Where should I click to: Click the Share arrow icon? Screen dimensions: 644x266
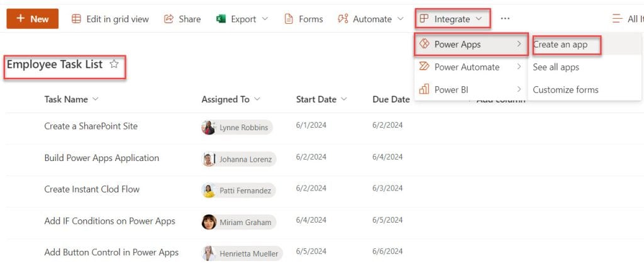point(169,19)
